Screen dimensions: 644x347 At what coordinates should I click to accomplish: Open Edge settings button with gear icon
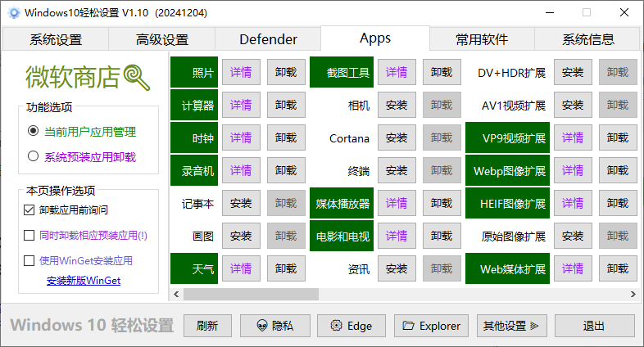pyautogui.click(x=351, y=326)
